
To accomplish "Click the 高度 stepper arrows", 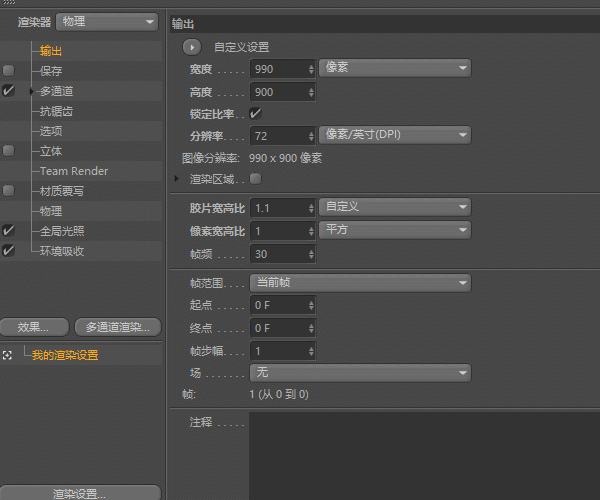I will pyautogui.click(x=311, y=92).
